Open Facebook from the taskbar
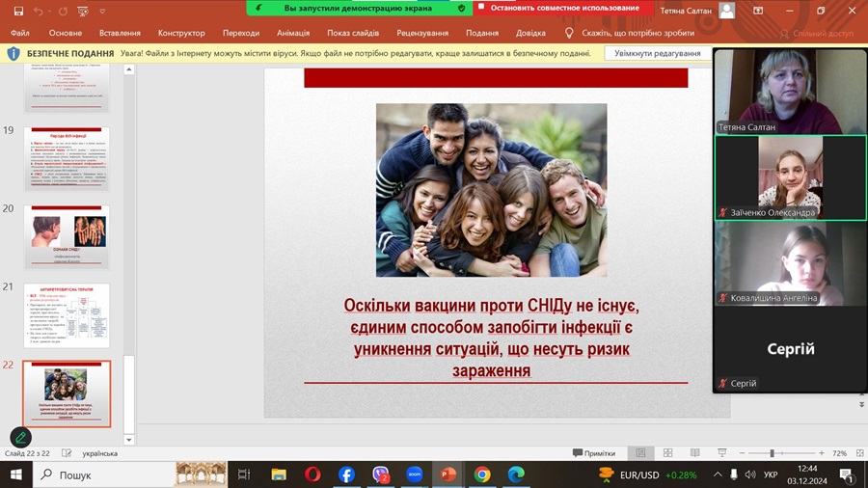Image resolution: width=868 pixels, height=488 pixels. point(346,474)
